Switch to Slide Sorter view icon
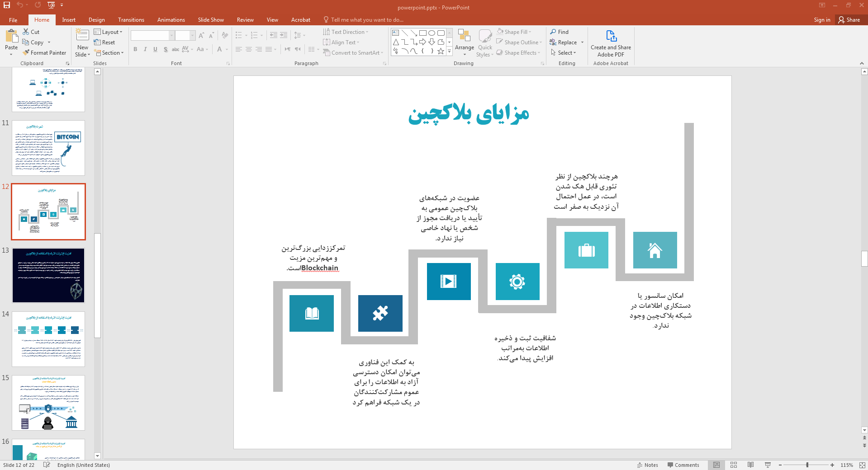 tap(734, 465)
